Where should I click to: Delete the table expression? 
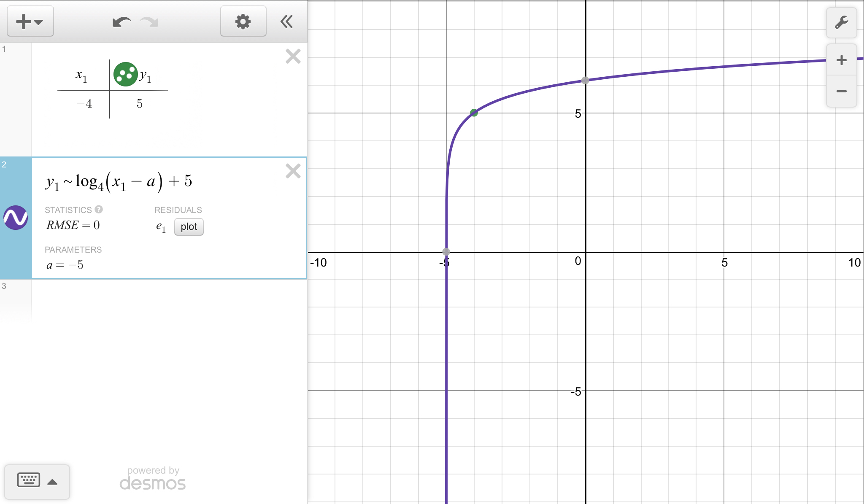[x=293, y=57]
